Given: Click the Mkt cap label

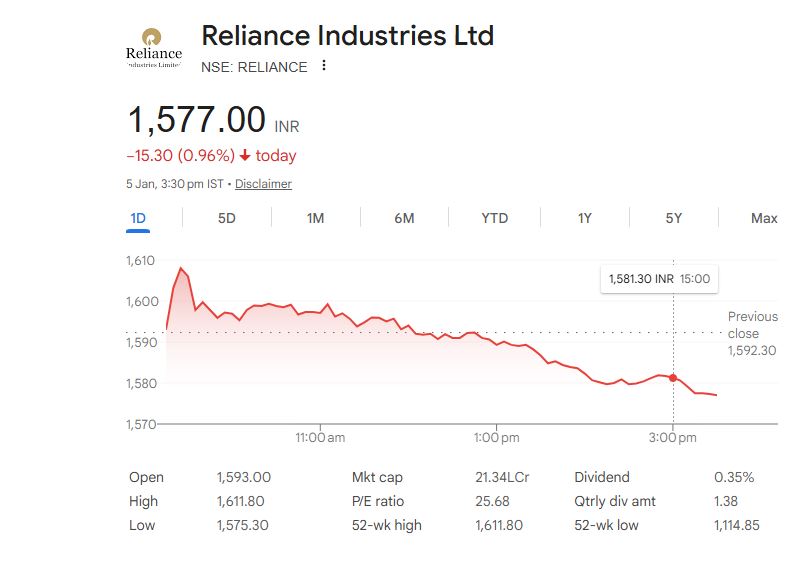Looking at the screenshot, I should (377, 477).
